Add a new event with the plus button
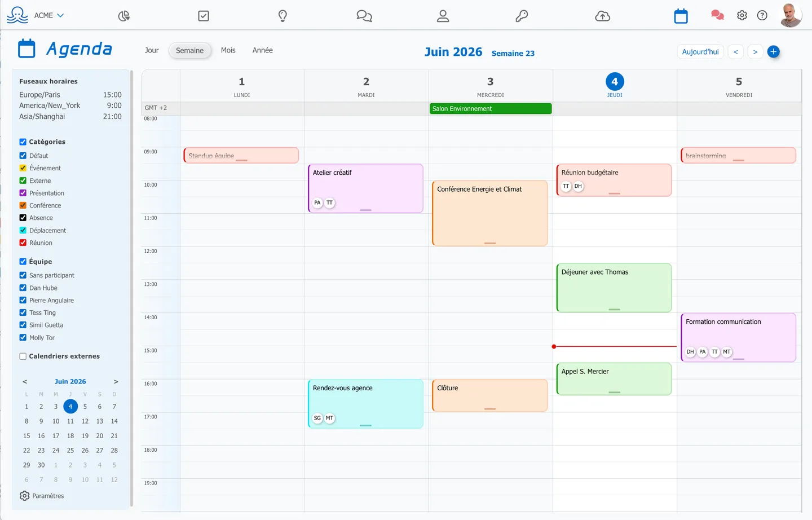This screenshot has width=812, height=520. [x=774, y=51]
